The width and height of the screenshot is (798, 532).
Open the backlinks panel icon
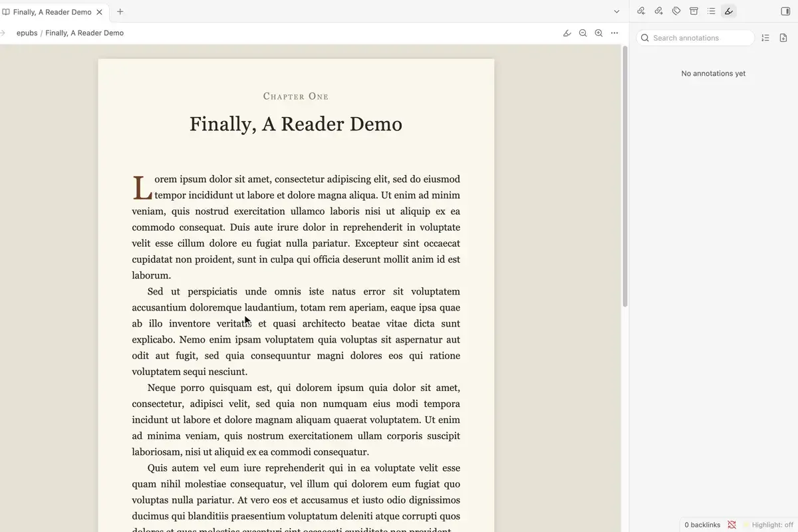[x=641, y=11]
